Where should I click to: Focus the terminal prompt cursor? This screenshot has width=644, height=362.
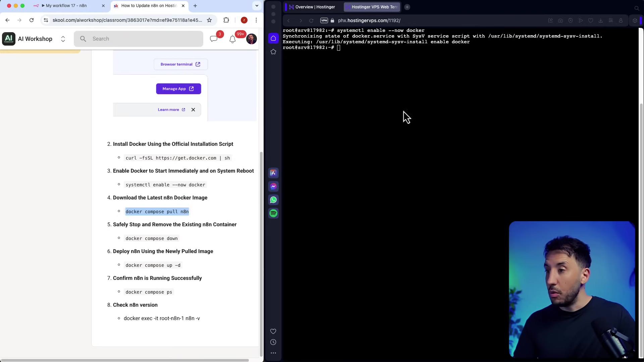tap(339, 48)
